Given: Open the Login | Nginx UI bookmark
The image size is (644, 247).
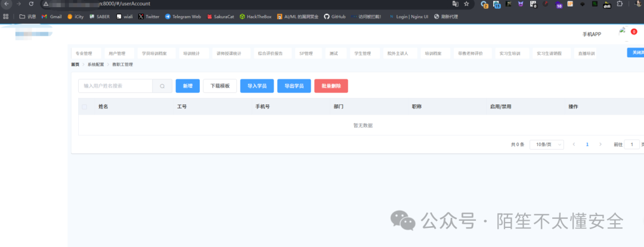Looking at the screenshot, I should 408,17.
